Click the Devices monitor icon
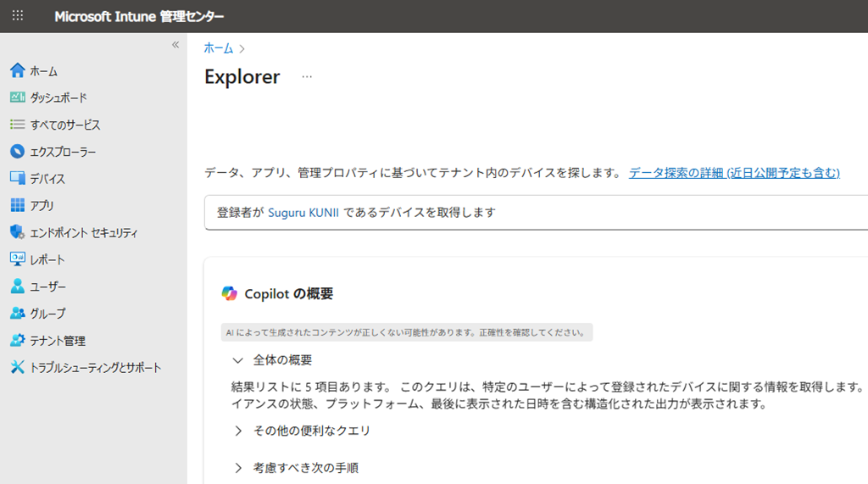Viewport: 868px width, 484px height. click(x=18, y=178)
